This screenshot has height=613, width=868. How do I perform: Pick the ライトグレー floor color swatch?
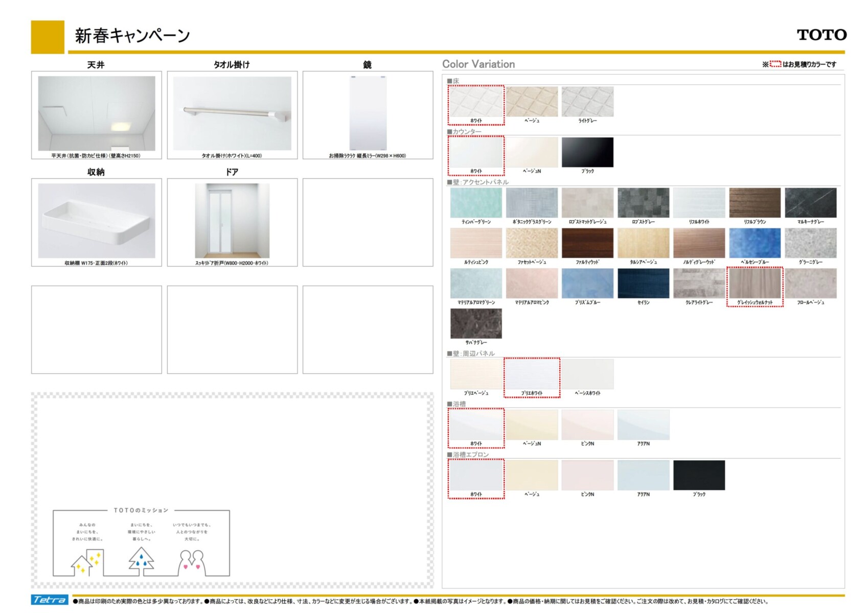coord(587,102)
